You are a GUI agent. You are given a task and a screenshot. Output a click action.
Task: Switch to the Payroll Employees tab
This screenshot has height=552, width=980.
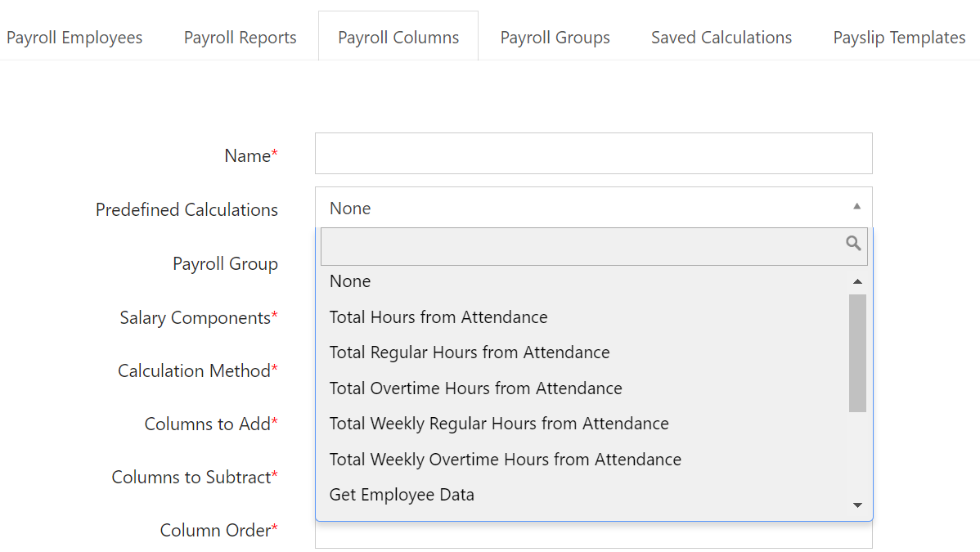74,37
